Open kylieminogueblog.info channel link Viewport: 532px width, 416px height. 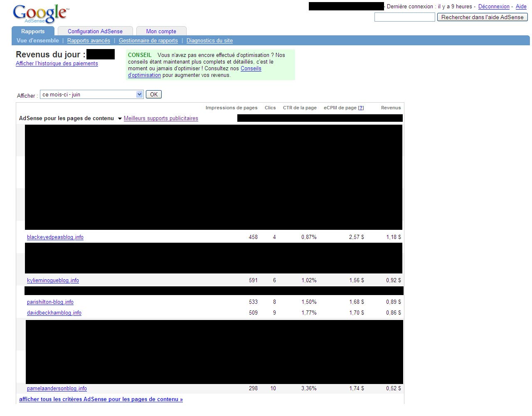tap(53, 280)
